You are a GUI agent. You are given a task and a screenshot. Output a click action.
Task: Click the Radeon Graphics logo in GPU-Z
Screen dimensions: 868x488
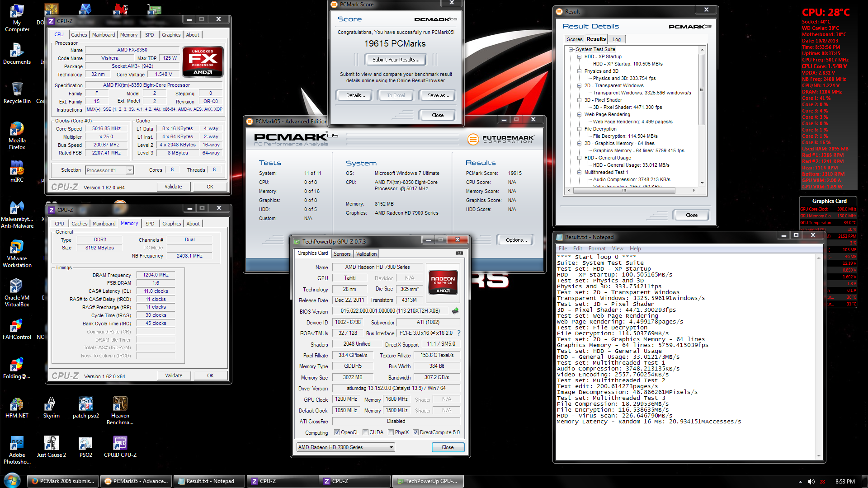click(443, 282)
